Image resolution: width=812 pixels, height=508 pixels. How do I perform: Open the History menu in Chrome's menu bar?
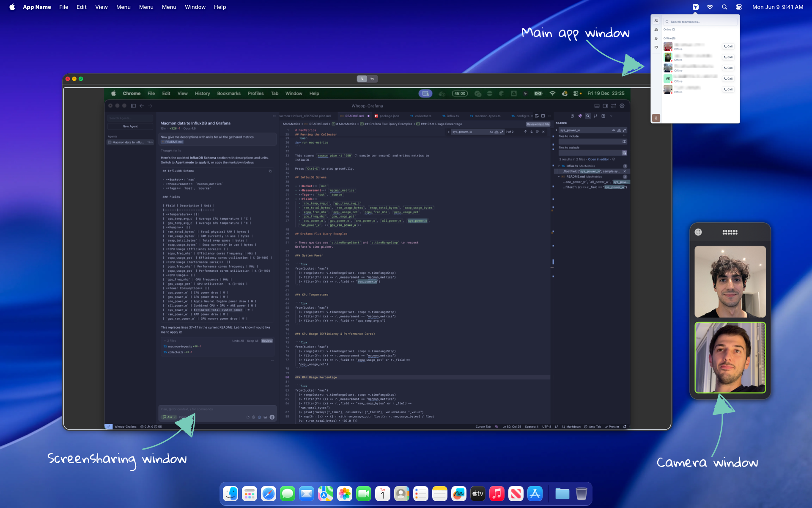click(x=202, y=94)
